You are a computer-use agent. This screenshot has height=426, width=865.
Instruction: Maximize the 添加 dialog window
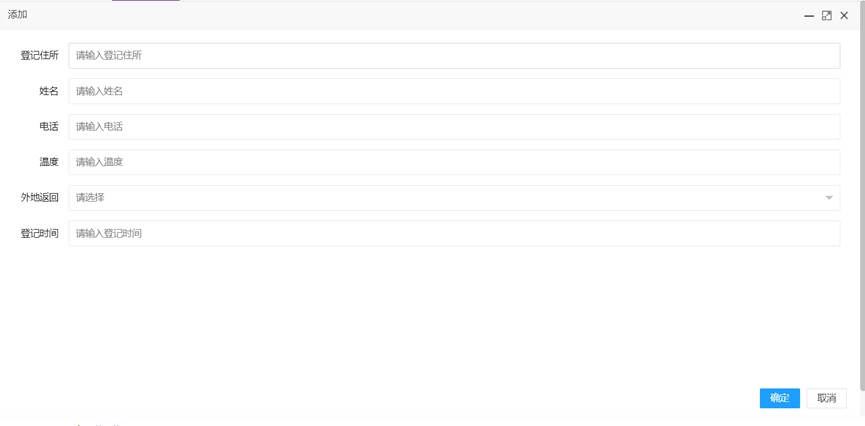coord(827,16)
